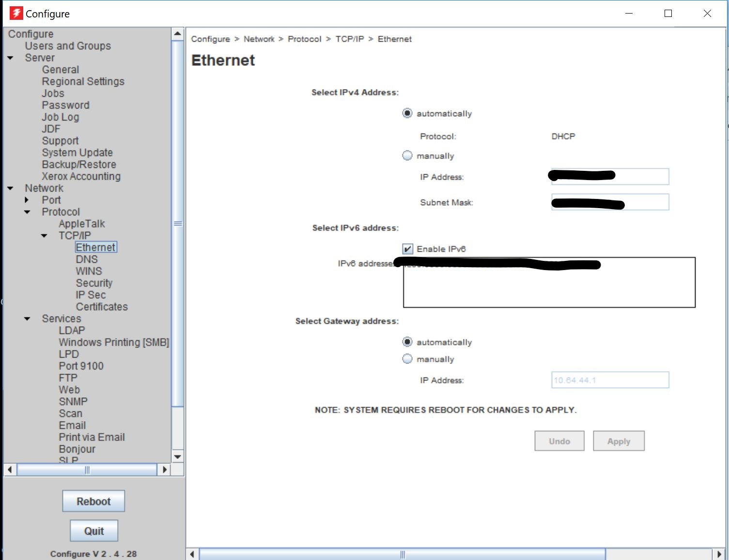Open the Xerox Accounting page
The width and height of the screenshot is (729, 560).
pos(81,176)
